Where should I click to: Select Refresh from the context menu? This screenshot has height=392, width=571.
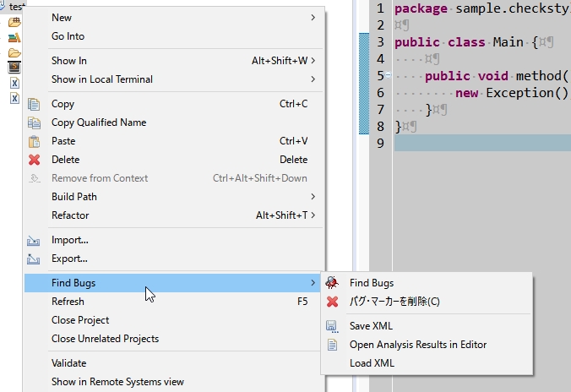click(68, 302)
